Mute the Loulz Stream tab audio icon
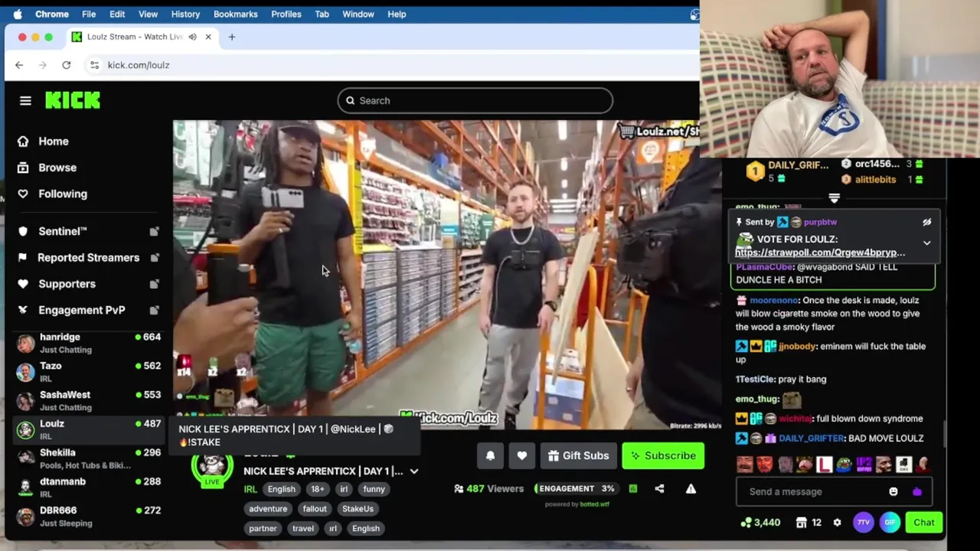The width and height of the screenshot is (980, 551). coord(193,37)
